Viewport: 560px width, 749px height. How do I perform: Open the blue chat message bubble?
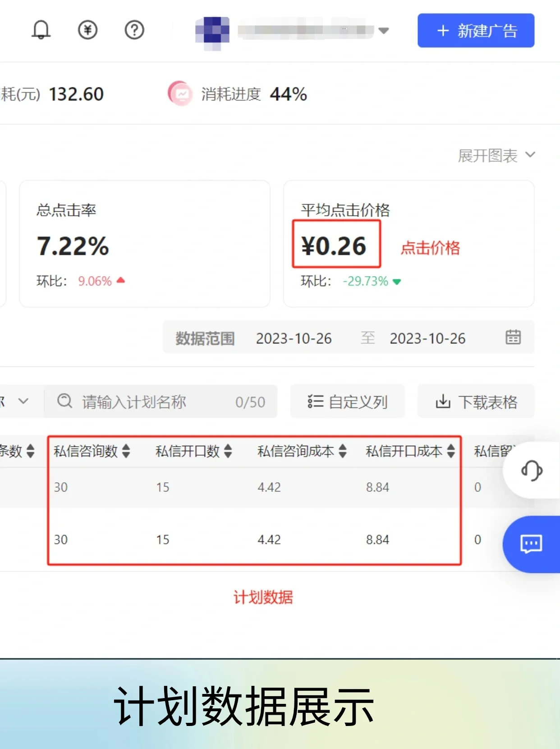coord(531,544)
